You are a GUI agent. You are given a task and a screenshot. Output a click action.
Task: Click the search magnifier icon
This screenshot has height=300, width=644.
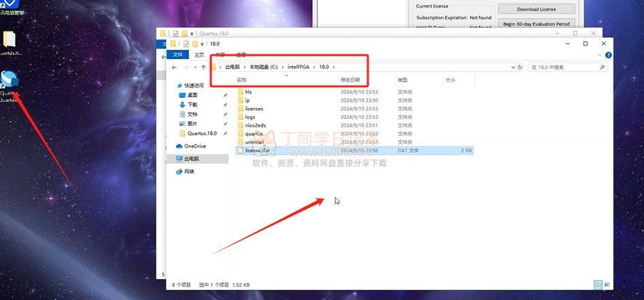coord(603,67)
